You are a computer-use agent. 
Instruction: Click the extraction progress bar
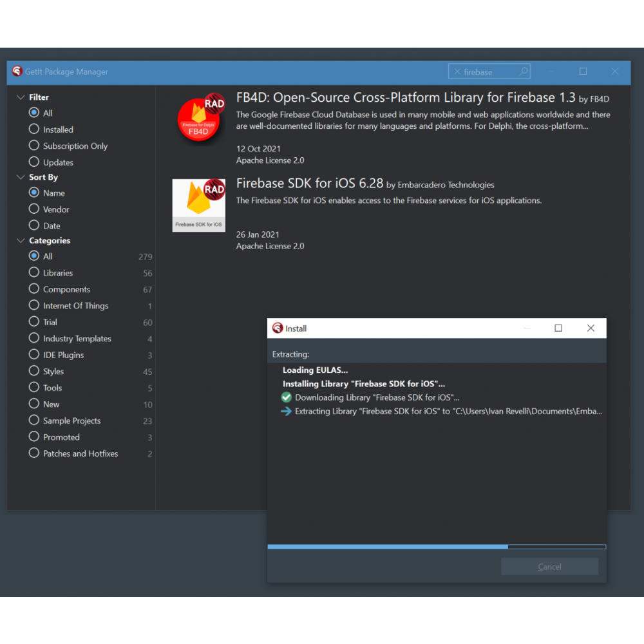(437, 547)
